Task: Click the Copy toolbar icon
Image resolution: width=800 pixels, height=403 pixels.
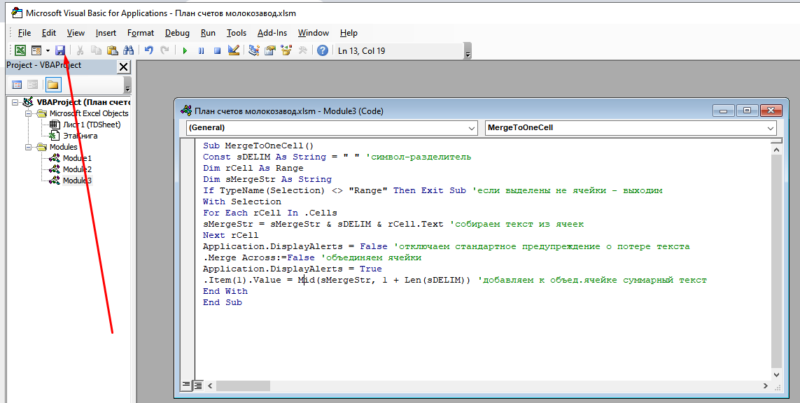Action: [x=96, y=51]
